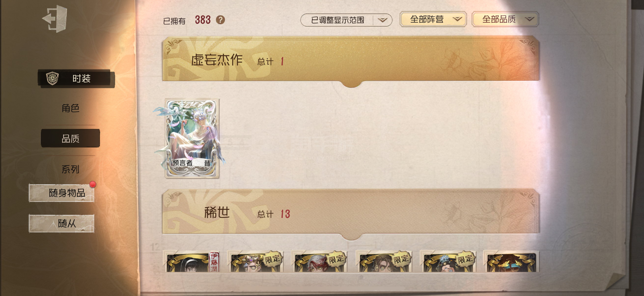The width and height of the screenshot is (644, 296).
Task: Select the 品质 sort tab
Action: pos(70,138)
